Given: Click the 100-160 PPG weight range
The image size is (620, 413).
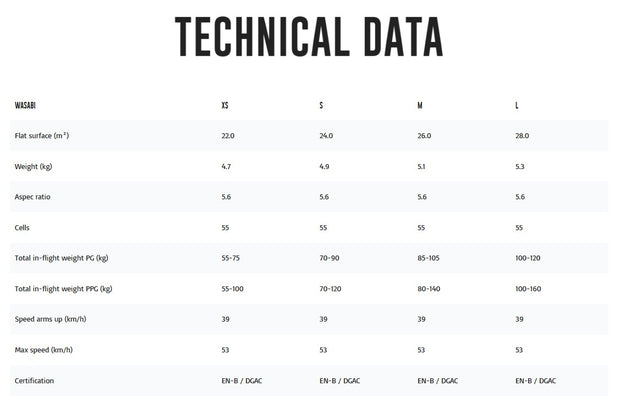Looking at the screenshot, I should pyautogui.click(x=530, y=289).
